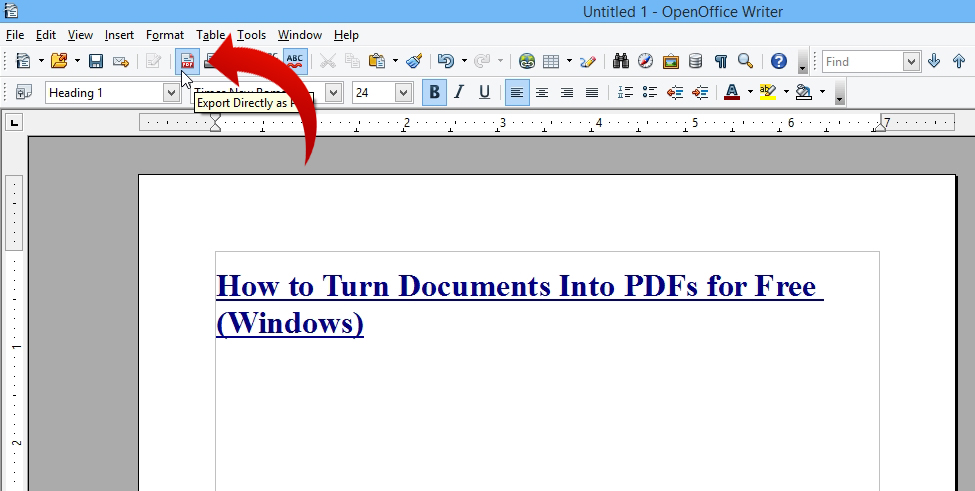Screen dimensions: 975x491
Task: Open the Styles and Formatting icon
Action: [x=24, y=93]
